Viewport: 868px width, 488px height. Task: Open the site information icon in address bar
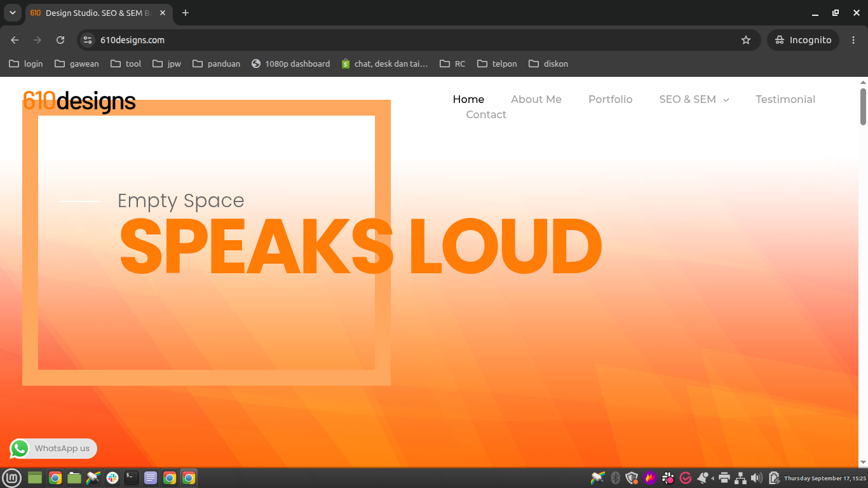(x=88, y=40)
